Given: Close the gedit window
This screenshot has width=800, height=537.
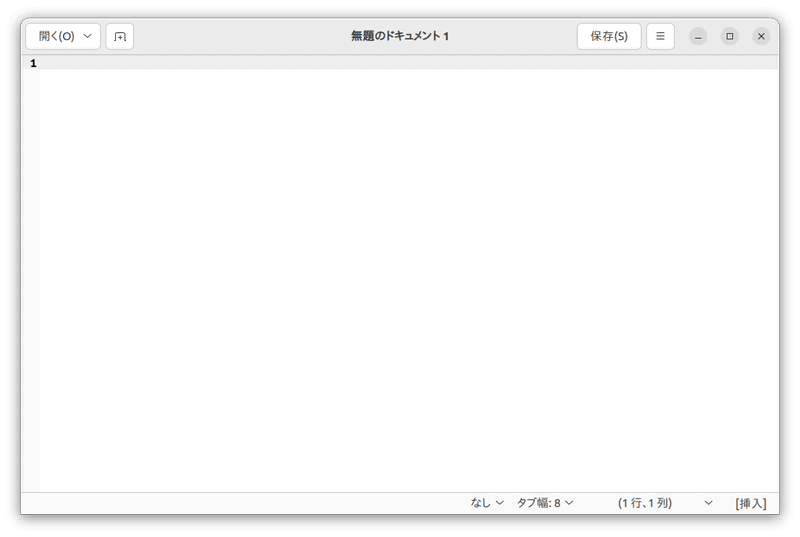Looking at the screenshot, I should 761,36.
